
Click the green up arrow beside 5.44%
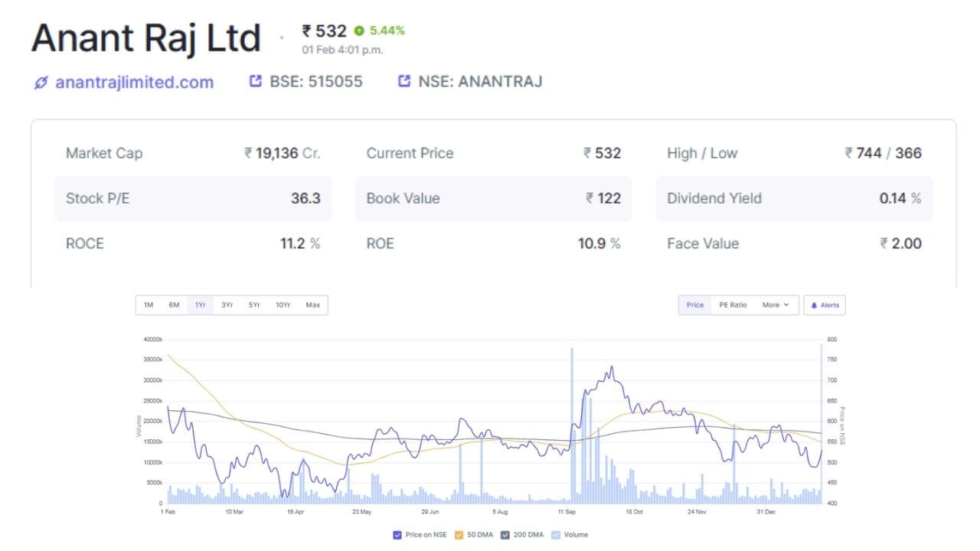[x=359, y=31]
